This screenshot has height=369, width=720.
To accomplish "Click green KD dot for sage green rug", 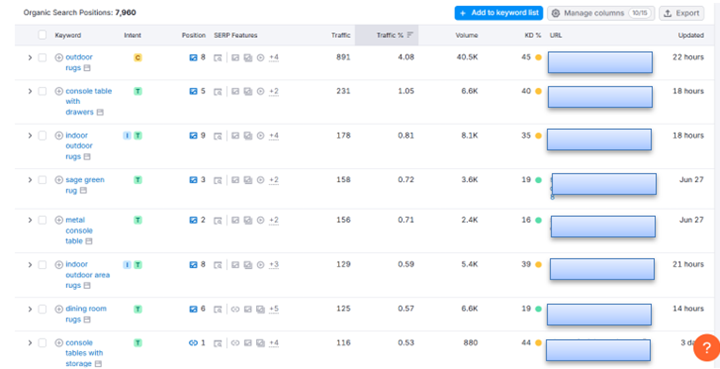I will (x=539, y=180).
